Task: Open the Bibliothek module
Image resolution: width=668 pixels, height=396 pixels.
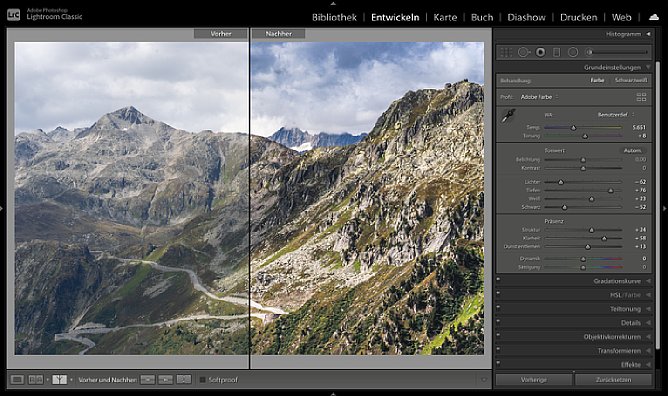Action: 334,17
